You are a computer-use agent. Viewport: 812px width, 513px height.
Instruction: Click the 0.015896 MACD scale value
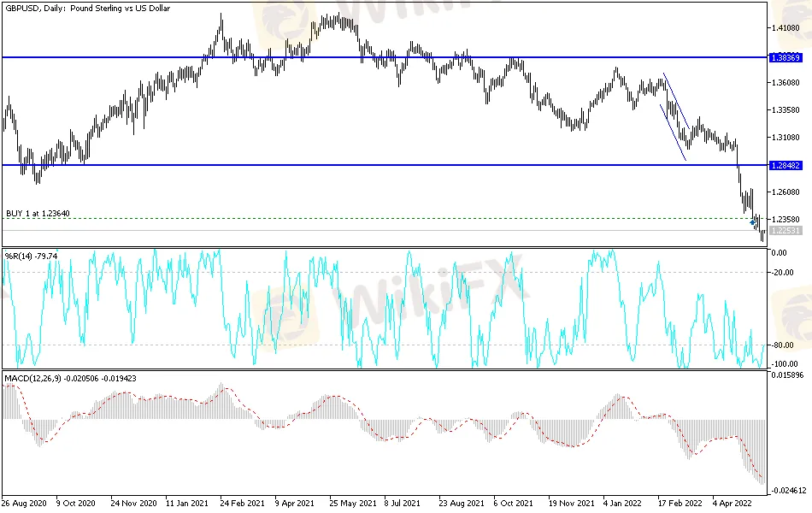(x=786, y=375)
